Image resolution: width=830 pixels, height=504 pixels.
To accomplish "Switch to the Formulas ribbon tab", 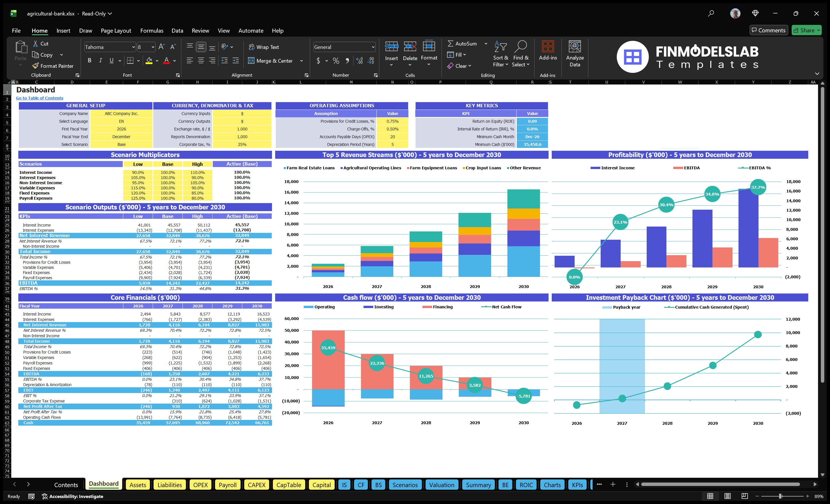I will [x=152, y=31].
